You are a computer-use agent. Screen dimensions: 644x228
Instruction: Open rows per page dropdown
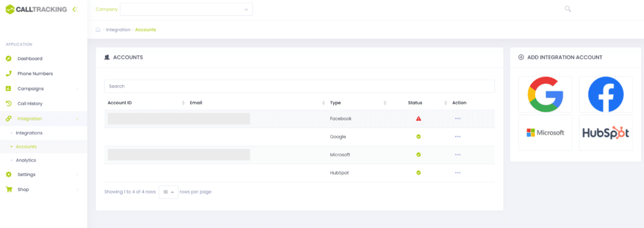(x=168, y=192)
